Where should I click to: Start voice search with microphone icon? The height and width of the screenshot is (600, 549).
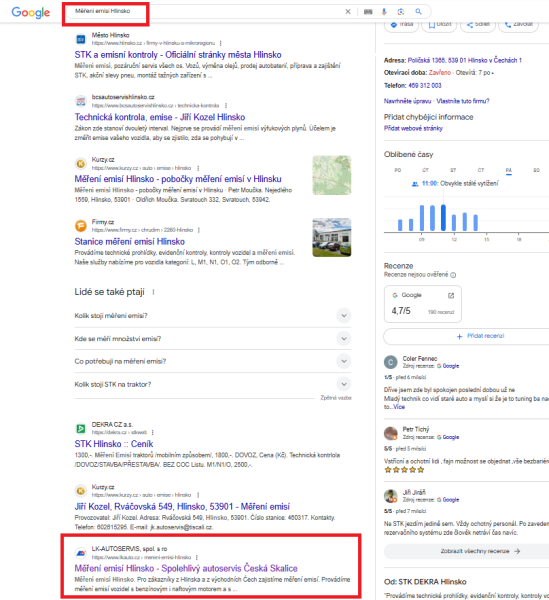tap(384, 12)
